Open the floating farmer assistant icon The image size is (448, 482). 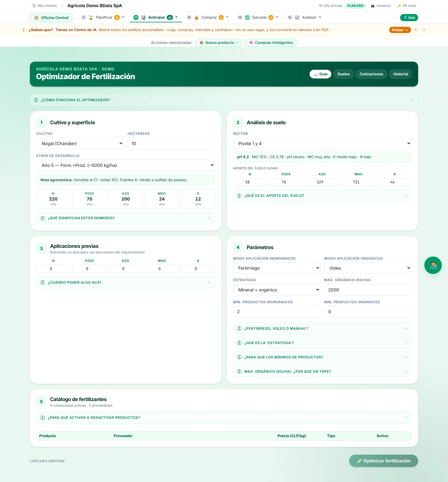(x=433, y=265)
